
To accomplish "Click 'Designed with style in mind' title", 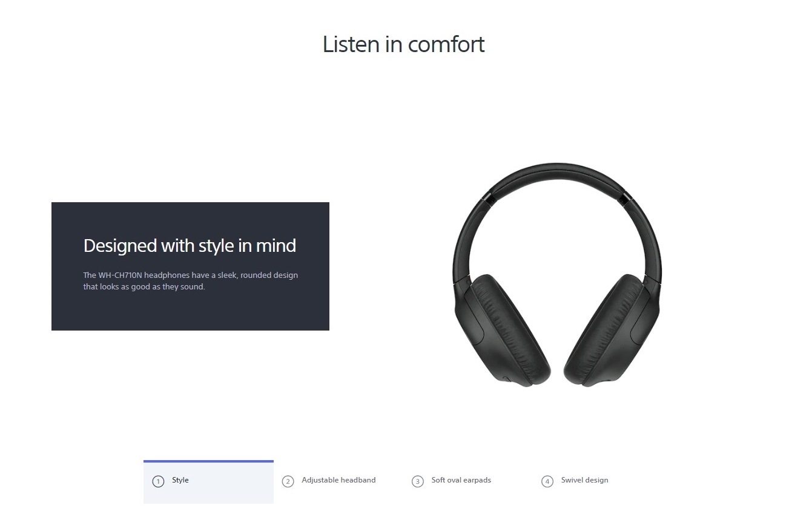I will (190, 246).
